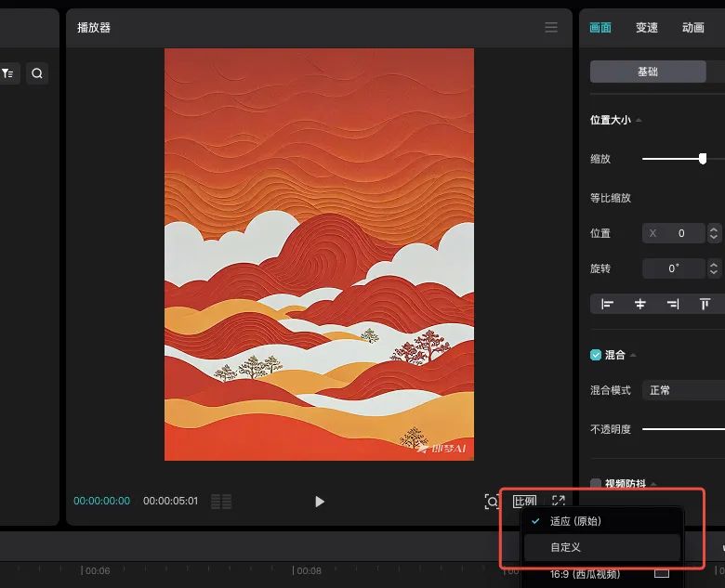Switch to the 变速 tab
This screenshot has width=725, height=588.
tap(647, 28)
